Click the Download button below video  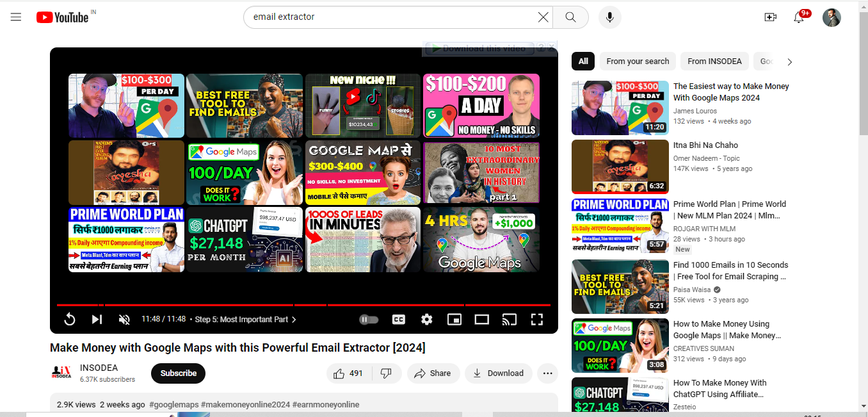click(x=498, y=373)
